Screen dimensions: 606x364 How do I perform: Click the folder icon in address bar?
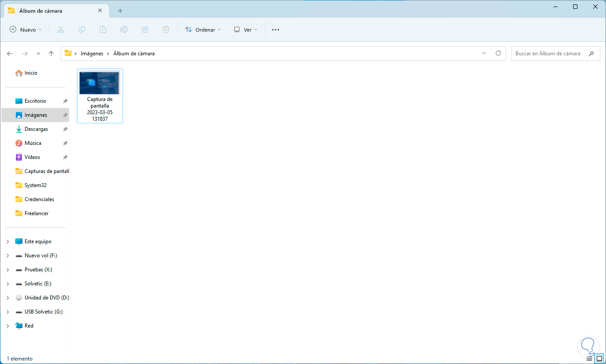pyautogui.click(x=68, y=53)
